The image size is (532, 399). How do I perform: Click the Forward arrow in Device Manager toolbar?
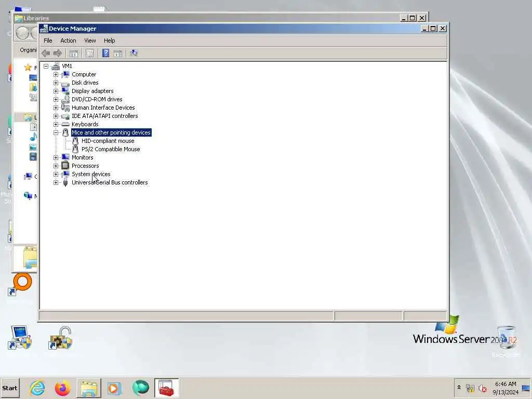pos(58,53)
